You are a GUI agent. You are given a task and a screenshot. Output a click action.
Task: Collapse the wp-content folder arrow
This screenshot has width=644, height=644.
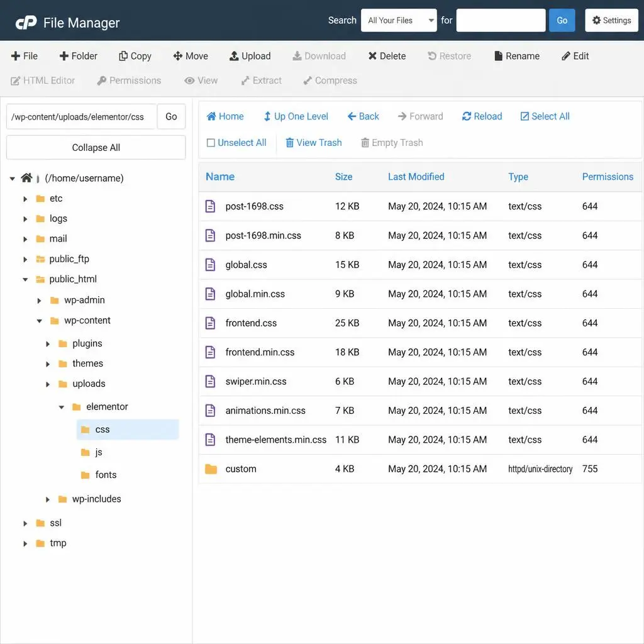(39, 321)
